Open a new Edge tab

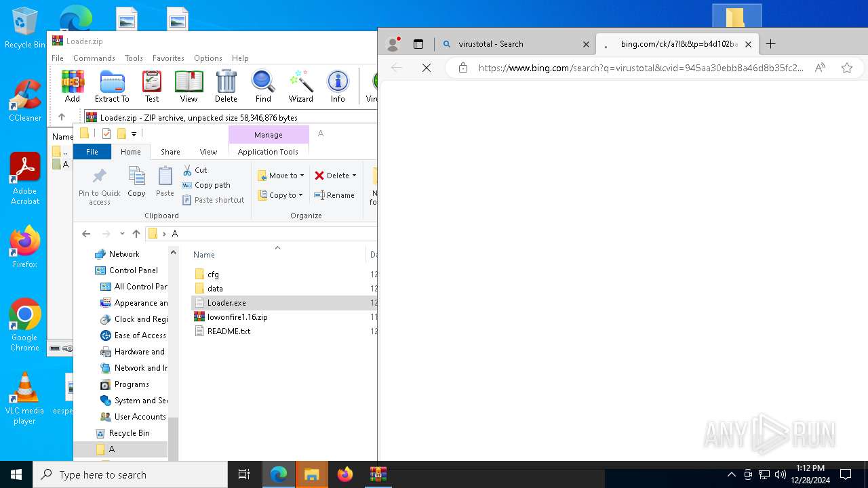[770, 44]
